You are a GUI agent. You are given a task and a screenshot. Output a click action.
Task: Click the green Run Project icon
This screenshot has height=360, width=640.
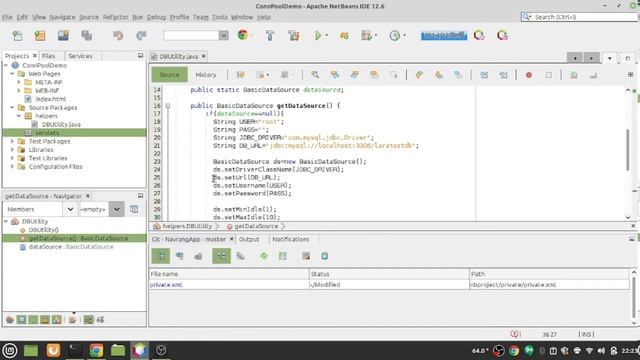(318, 36)
